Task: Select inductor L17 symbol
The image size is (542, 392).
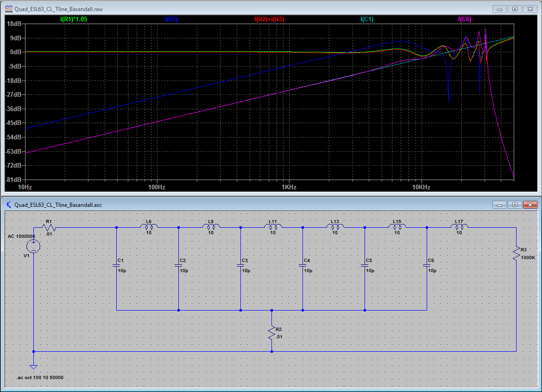Action: click(x=460, y=227)
